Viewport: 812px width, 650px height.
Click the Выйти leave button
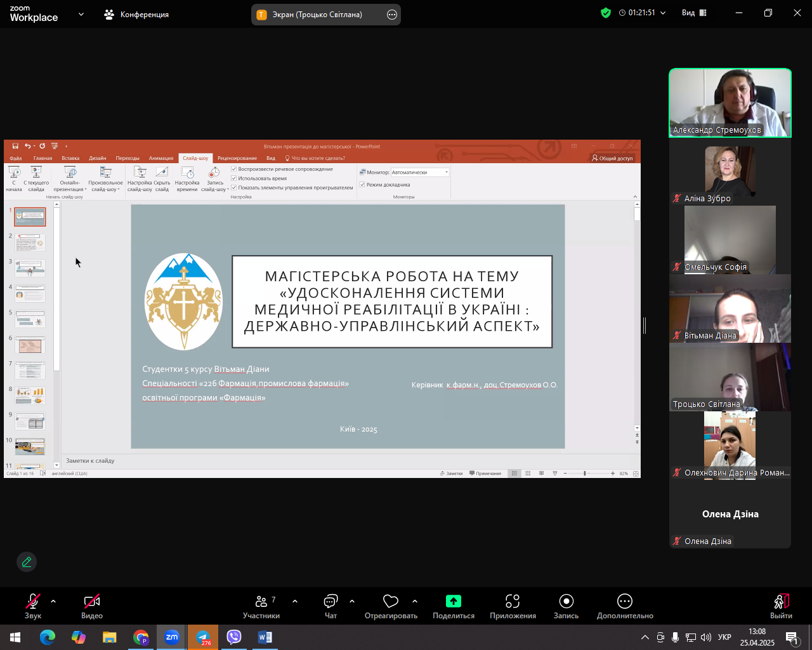781,606
